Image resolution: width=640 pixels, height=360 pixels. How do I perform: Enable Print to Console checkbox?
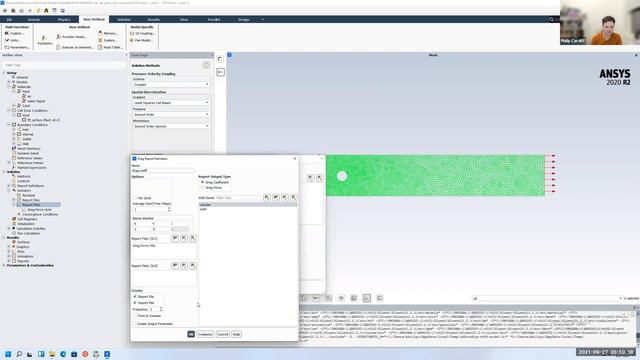coord(135,316)
